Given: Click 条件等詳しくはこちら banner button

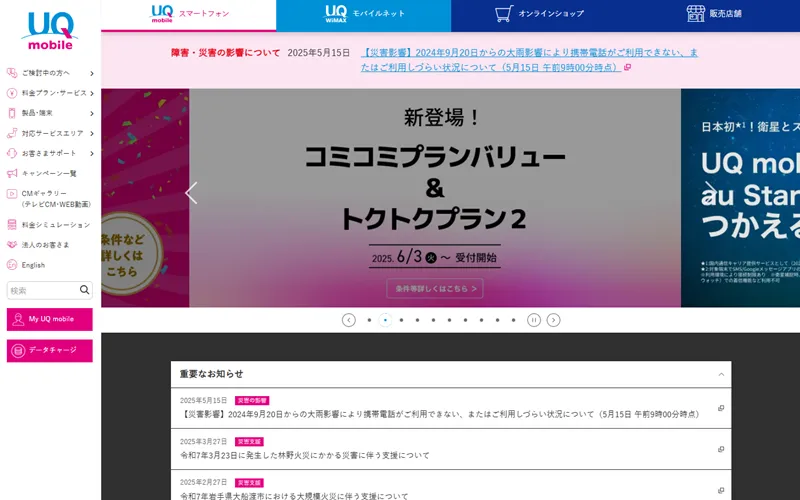Looking at the screenshot, I should click(435, 289).
